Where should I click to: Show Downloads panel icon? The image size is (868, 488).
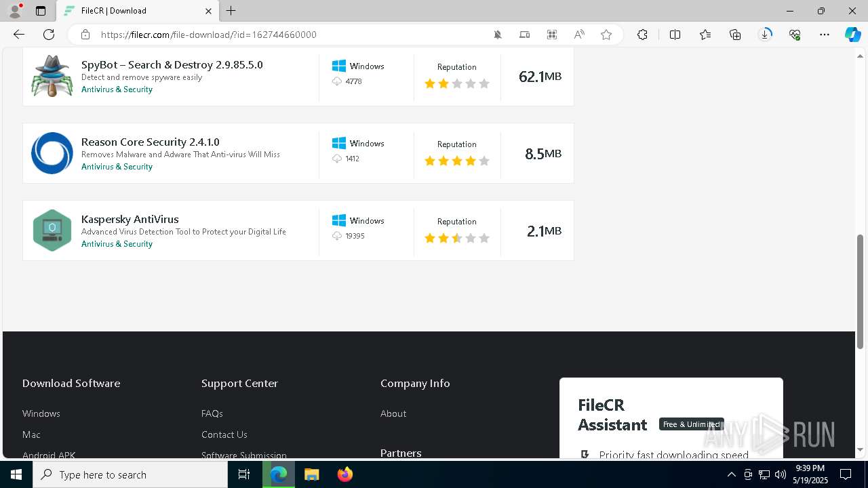(x=765, y=35)
